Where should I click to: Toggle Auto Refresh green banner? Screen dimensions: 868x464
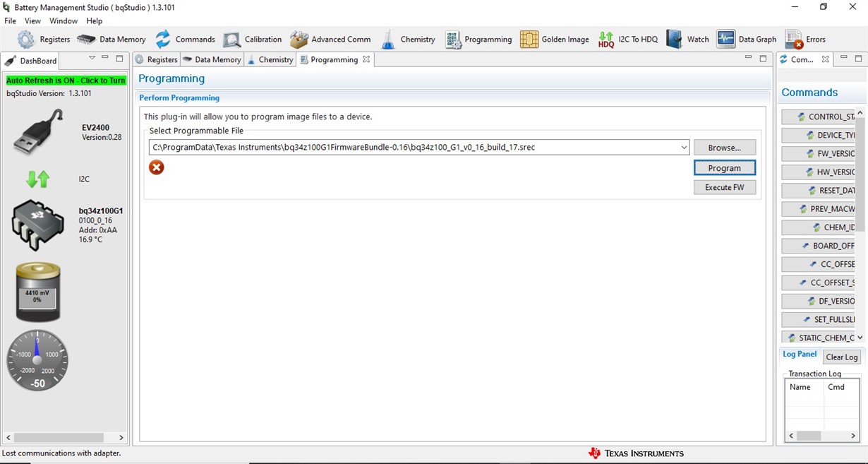point(66,81)
